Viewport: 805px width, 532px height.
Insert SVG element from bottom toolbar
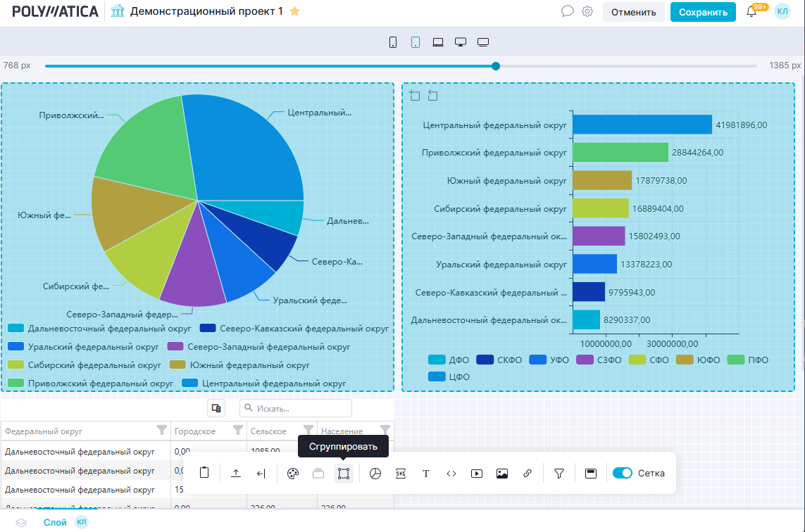[x=401, y=474]
